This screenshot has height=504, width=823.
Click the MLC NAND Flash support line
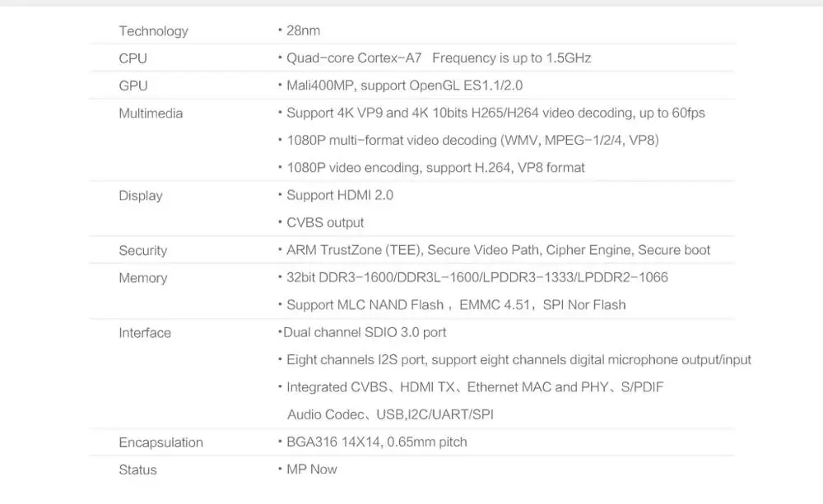tap(456, 305)
